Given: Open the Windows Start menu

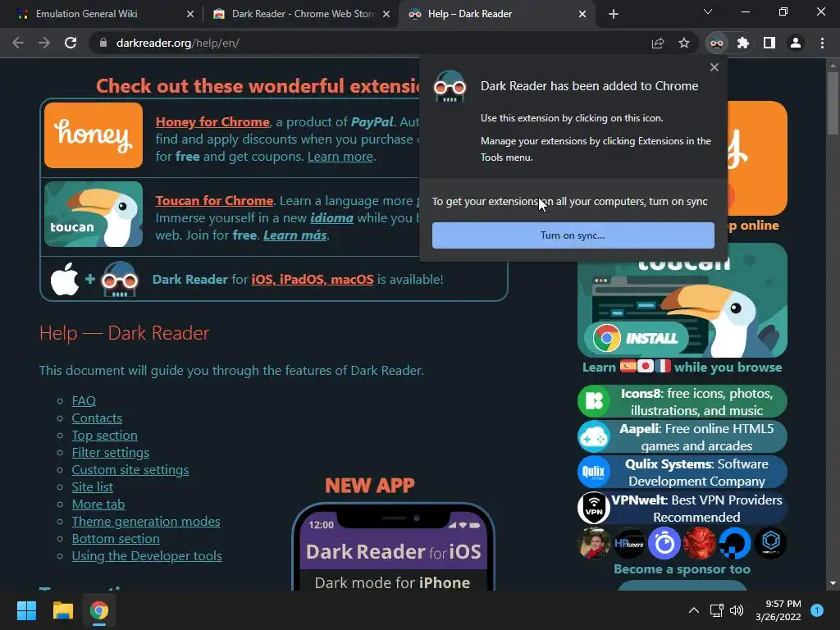Looking at the screenshot, I should (x=26, y=610).
